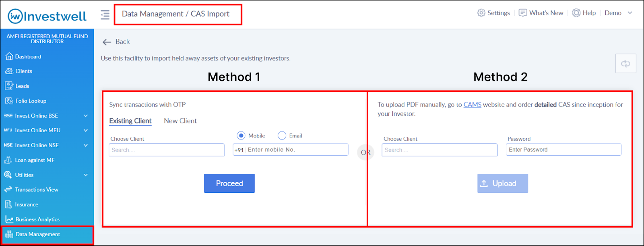Click the Enter mobile No. field
Image resolution: width=644 pixels, height=246 pixels.
click(291, 150)
